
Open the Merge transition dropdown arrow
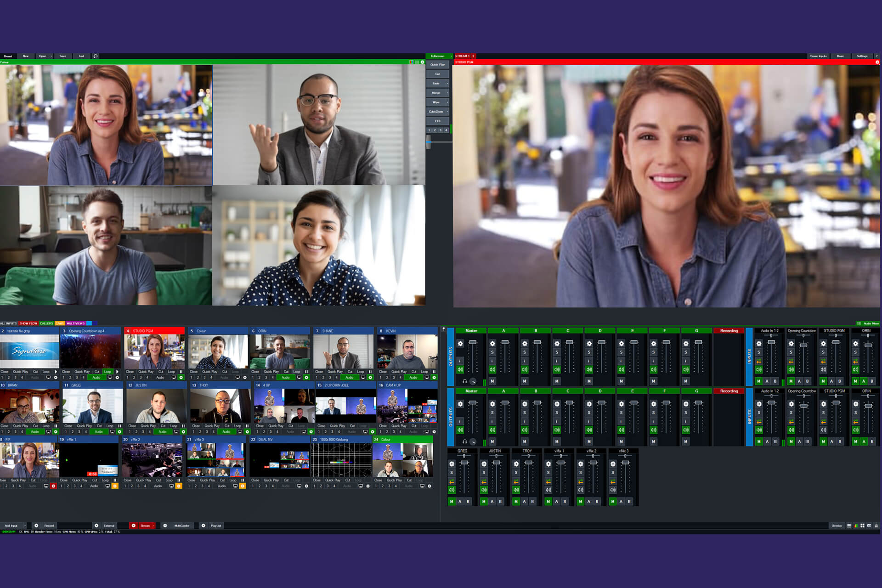[447, 93]
